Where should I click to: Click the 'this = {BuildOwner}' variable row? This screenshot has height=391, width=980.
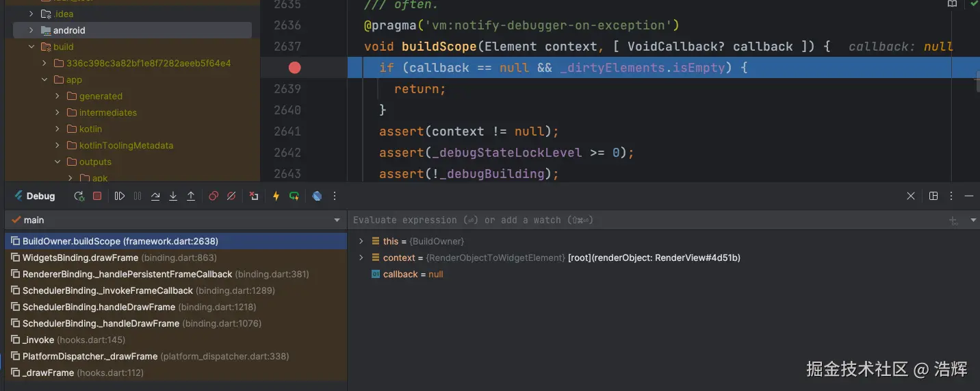[x=664, y=241]
